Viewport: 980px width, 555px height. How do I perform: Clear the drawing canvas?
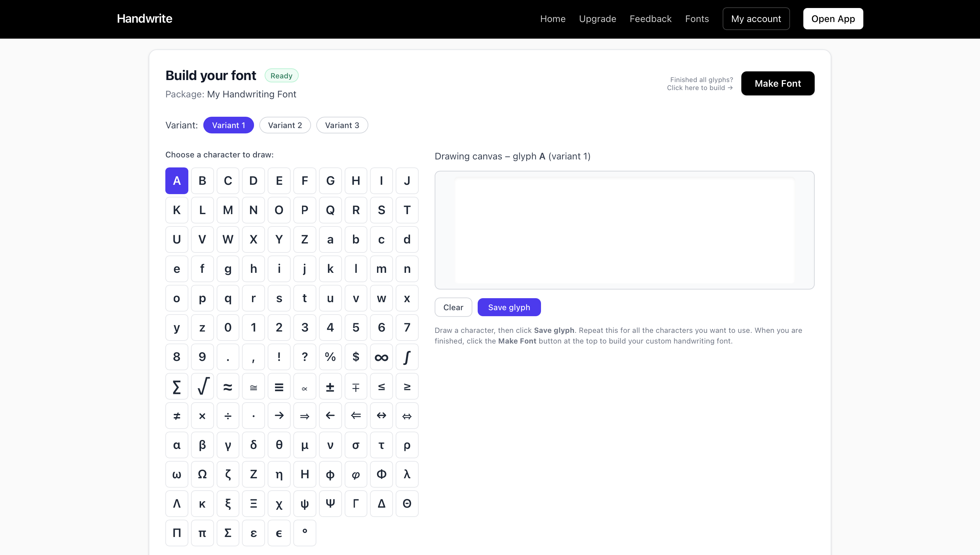point(453,307)
